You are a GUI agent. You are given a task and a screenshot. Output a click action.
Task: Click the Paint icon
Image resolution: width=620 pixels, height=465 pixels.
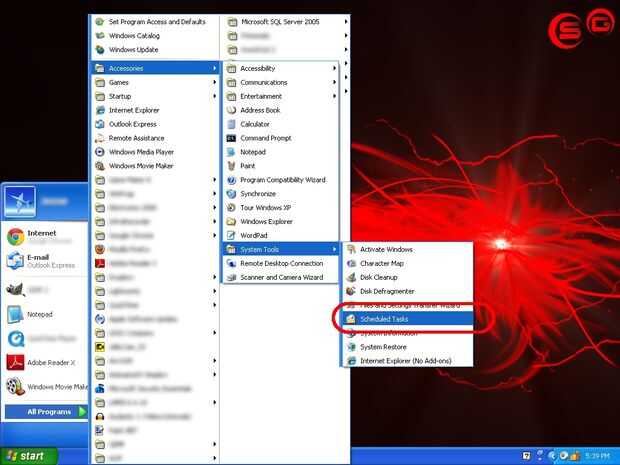pyautogui.click(x=231, y=166)
